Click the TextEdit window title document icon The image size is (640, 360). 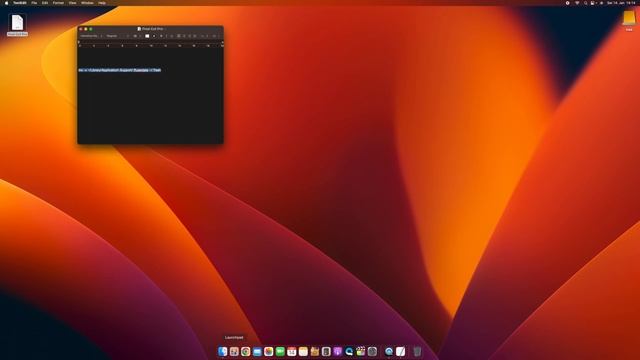[x=139, y=29]
